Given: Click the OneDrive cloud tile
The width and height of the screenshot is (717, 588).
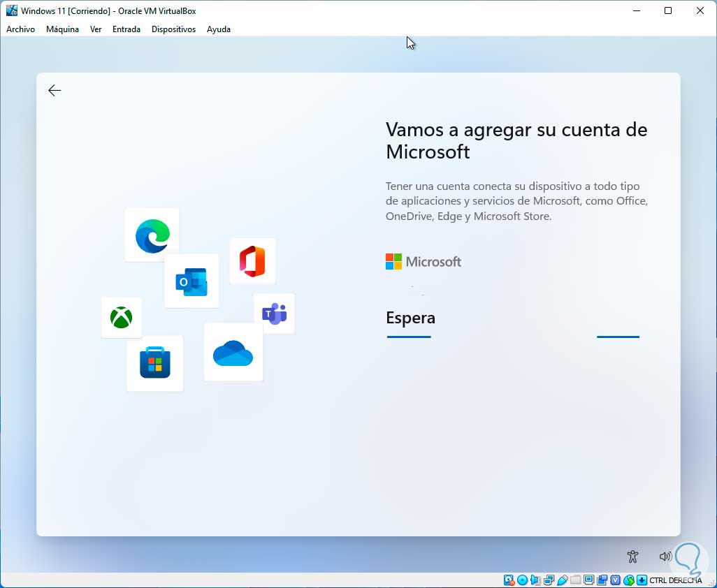Looking at the screenshot, I should point(233,352).
